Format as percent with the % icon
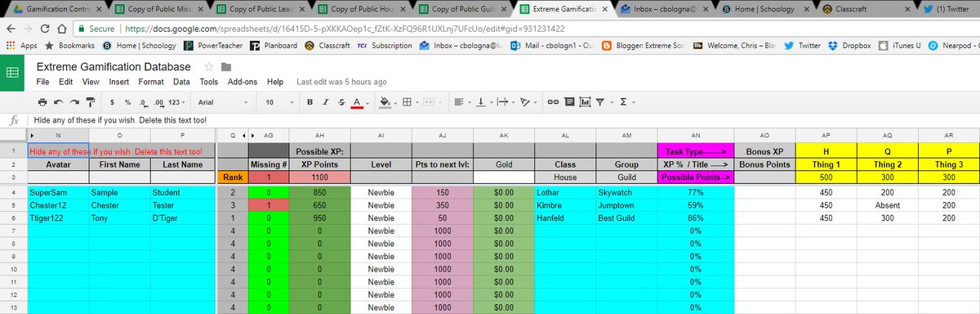This screenshot has width=980, height=314. click(x=128, y=102)
